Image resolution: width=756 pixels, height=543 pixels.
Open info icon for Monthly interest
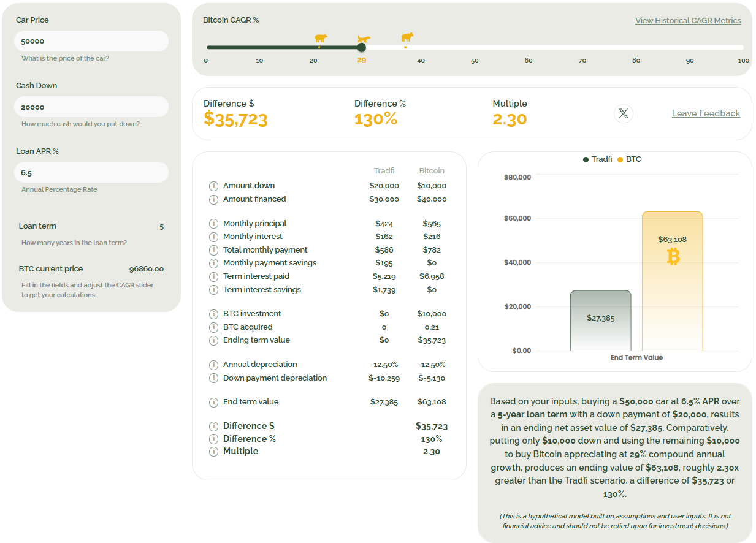213,237
